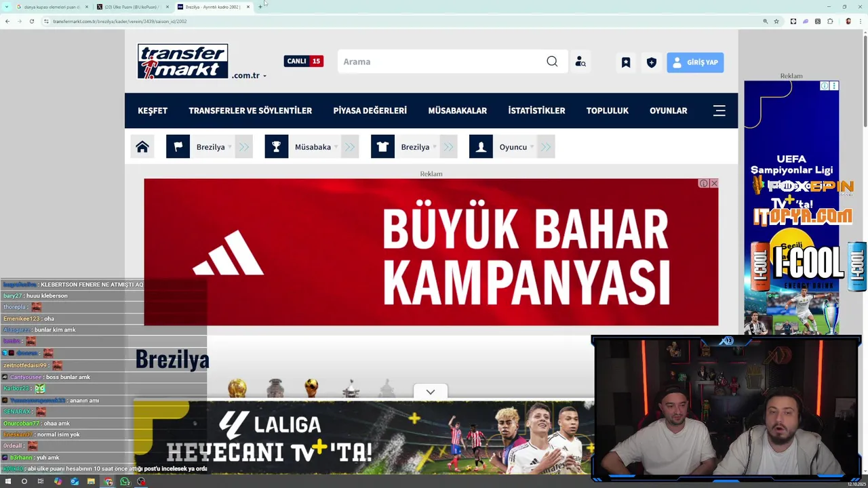This screenshot has height=488, width=868.
Task: Click the CANLI 15 live button
Action: (x=304, y=61)
